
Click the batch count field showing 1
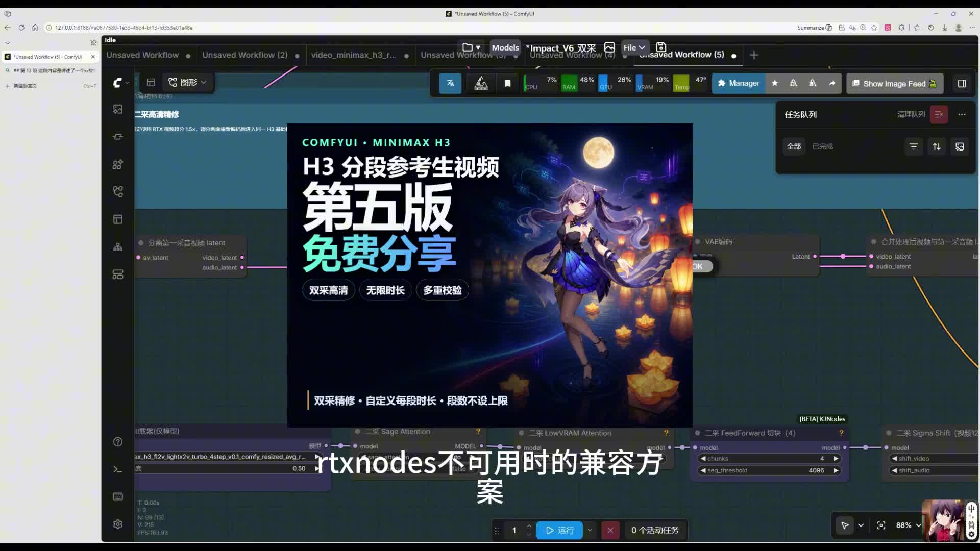pos(514,530)
